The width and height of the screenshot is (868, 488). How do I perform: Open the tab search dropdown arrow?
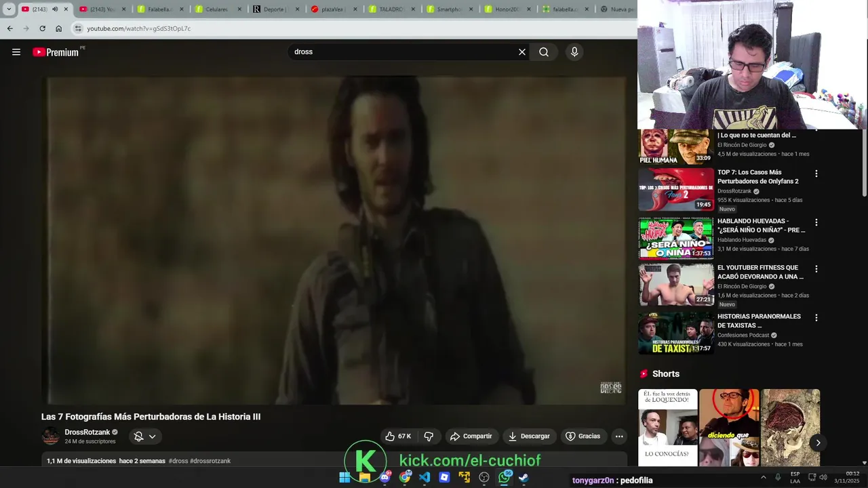(x=9, y=9)
